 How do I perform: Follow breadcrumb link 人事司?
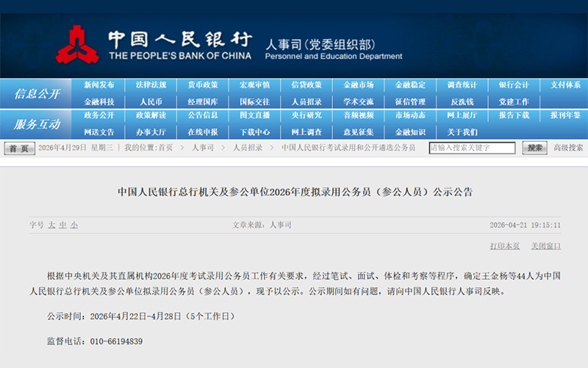pos(203,148)
